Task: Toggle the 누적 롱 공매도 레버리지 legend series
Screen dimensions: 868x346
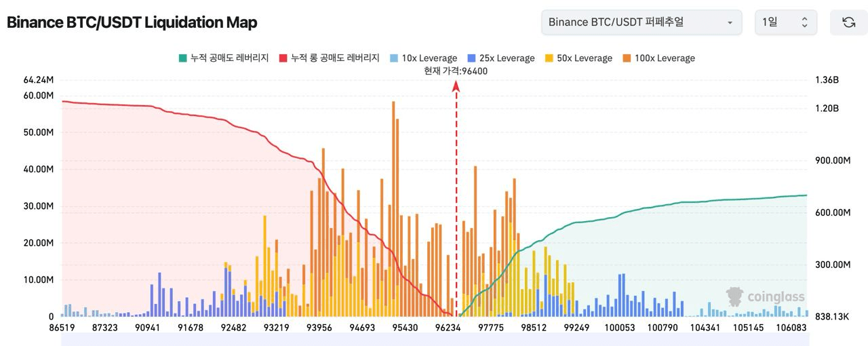Action: coord(329,58)
